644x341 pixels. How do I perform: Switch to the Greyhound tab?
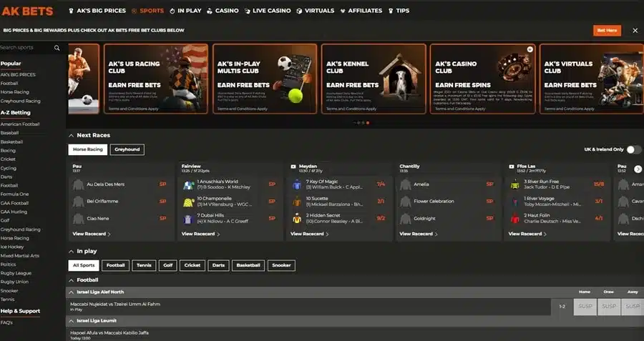pyautogui.click(x=127, y=149)
